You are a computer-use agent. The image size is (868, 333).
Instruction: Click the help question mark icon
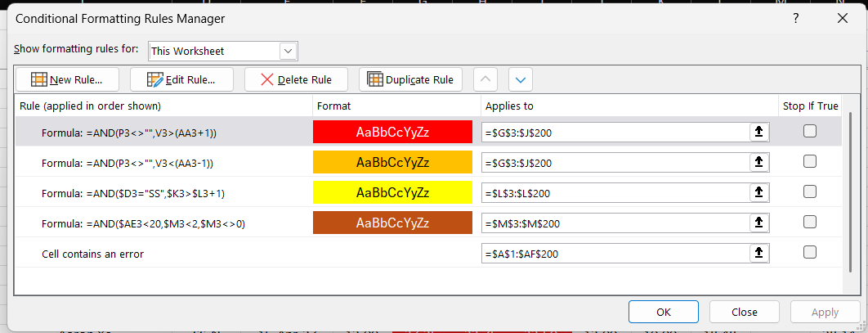(795, 18)
